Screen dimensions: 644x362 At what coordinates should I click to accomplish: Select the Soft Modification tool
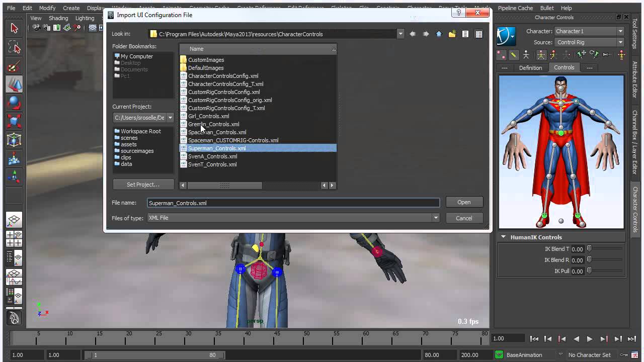(14, 158)
